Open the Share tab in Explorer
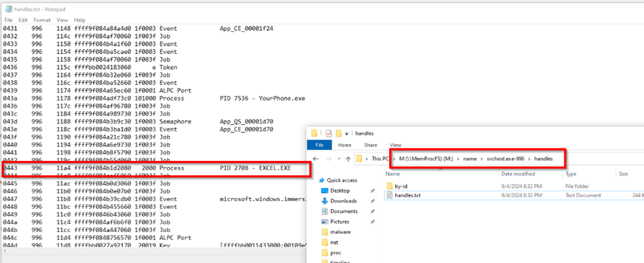This screenshot has height=263, width=644. click(370, 145)
